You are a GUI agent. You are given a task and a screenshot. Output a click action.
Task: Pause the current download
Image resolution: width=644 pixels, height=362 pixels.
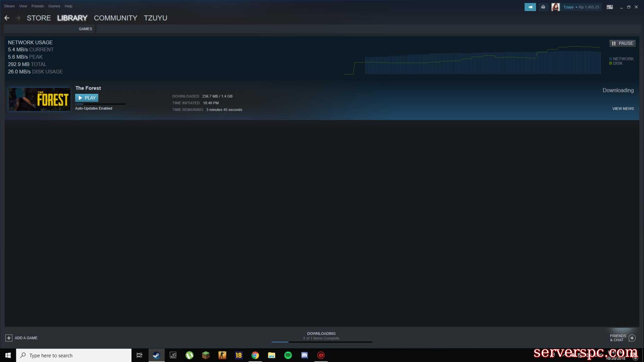[x=622, y=43]
